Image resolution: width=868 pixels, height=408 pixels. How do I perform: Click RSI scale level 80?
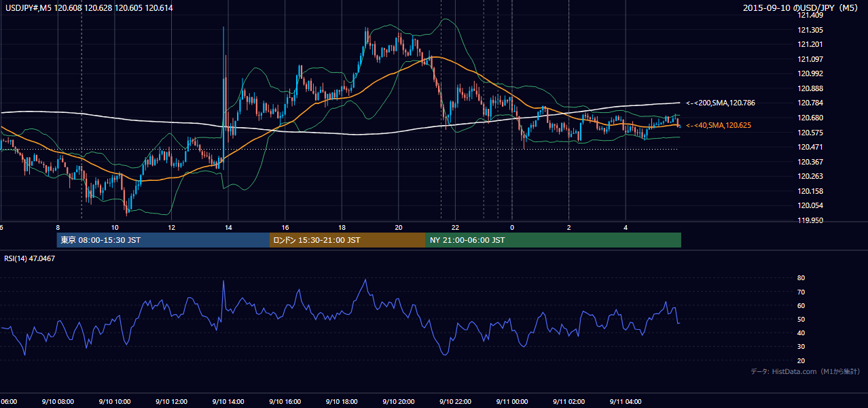coord(801,278)
